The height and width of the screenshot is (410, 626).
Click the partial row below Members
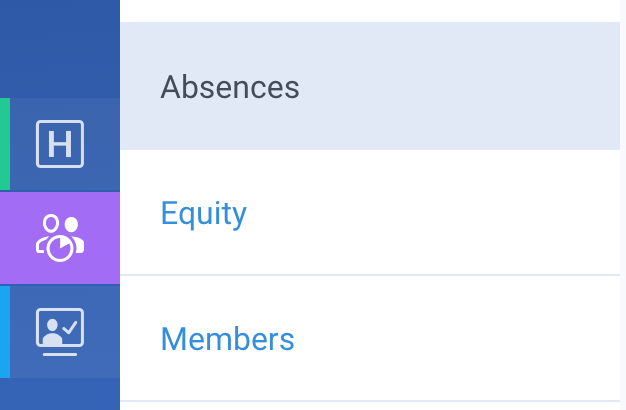[x=370, y=406]
